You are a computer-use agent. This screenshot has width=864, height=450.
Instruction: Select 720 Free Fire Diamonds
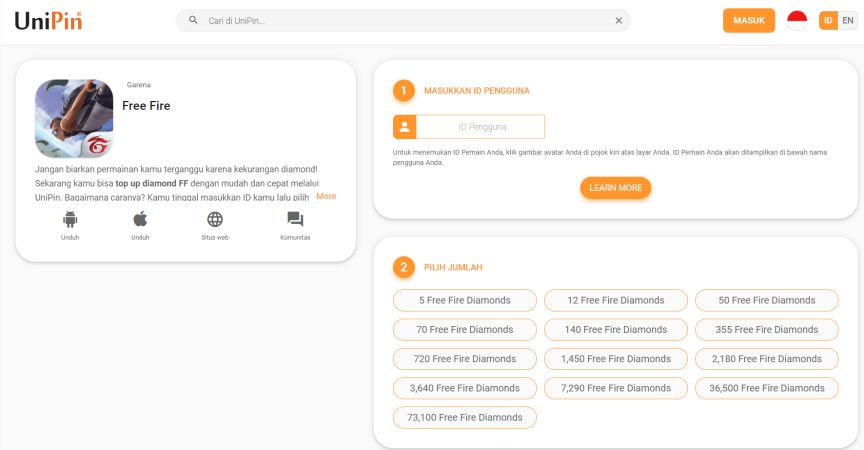(465, 359)
